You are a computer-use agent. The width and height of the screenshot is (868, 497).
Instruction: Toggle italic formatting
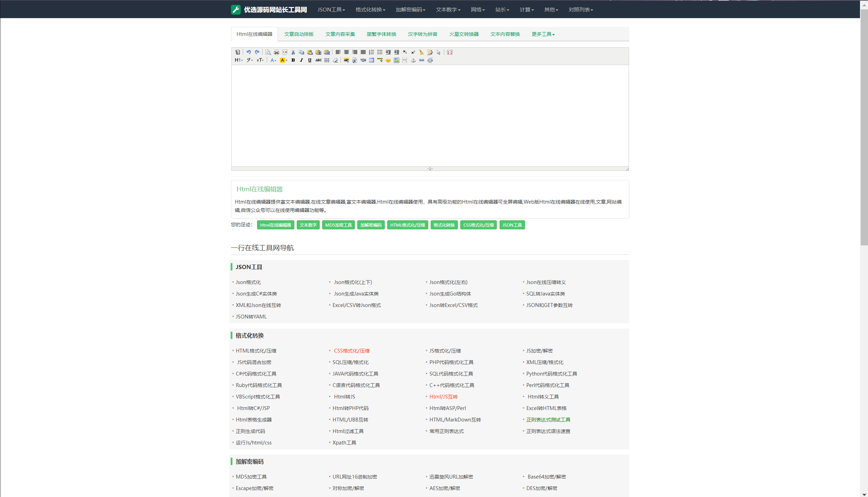click(x=301, y=60)
